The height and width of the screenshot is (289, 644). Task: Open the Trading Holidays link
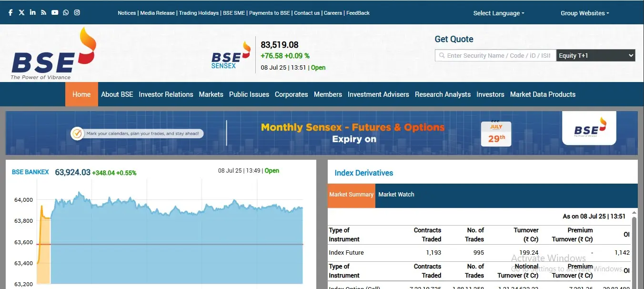tap(199, 13)
